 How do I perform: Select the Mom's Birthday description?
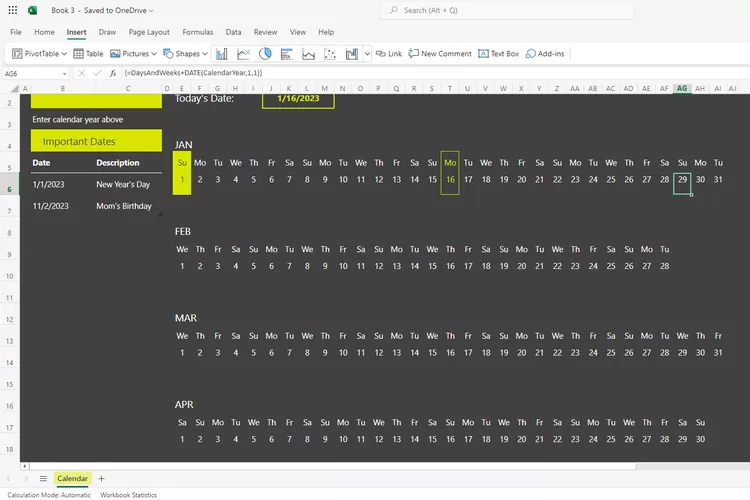(124, 206)
